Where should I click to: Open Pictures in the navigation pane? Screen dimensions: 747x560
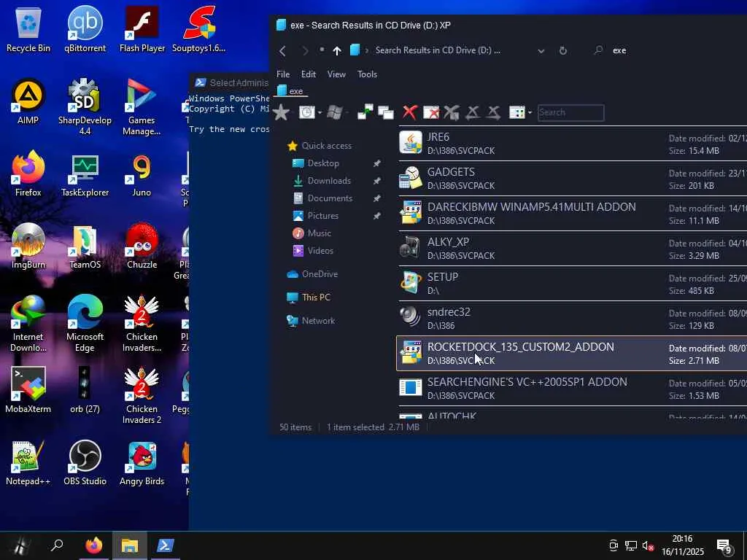click(x=315, y=216)
